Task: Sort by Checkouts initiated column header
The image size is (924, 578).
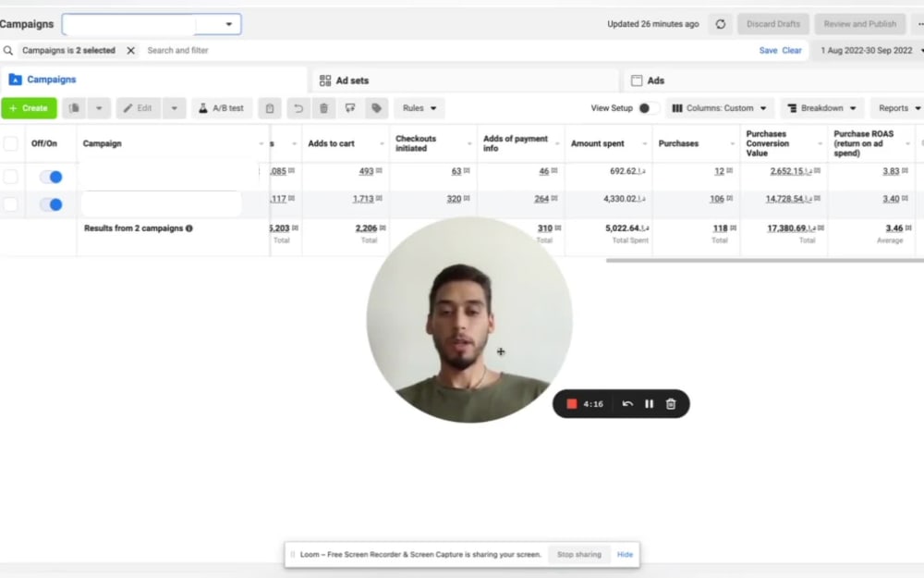Action: [416, 143]
